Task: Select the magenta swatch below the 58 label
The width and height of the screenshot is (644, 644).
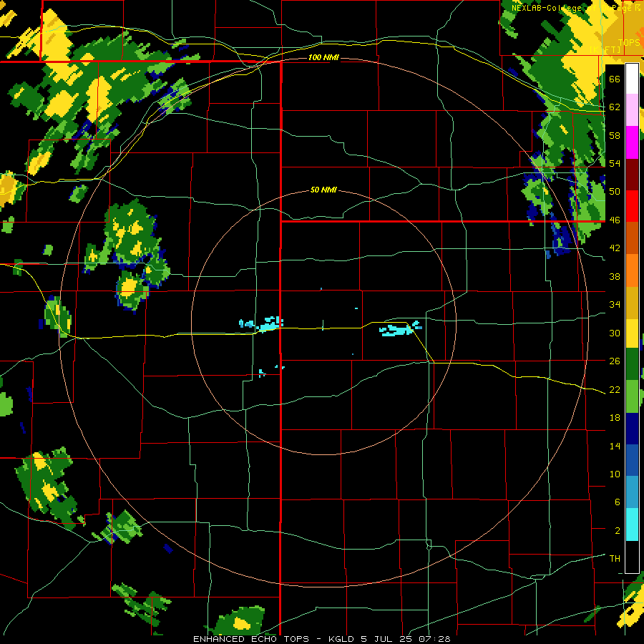Action: click(x=632, y=142)
